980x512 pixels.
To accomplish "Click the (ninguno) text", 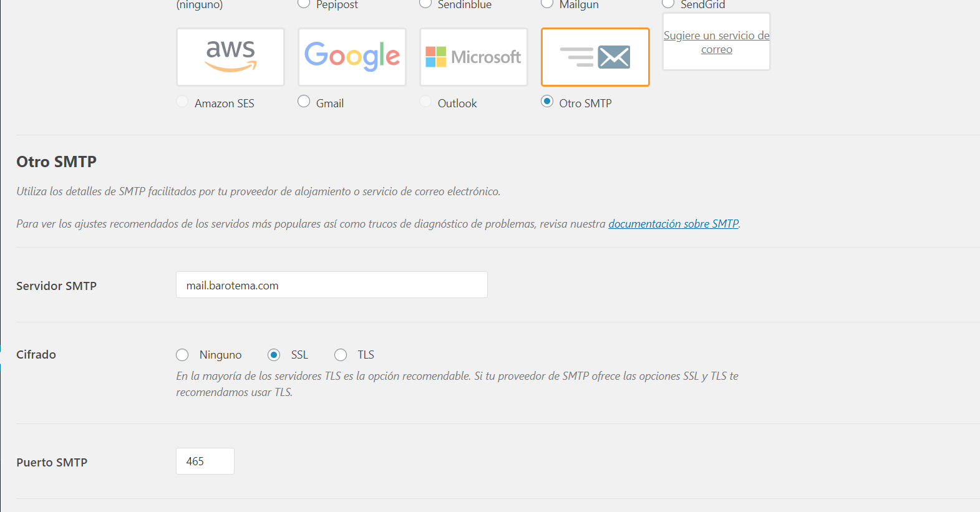I will pyautogui.click(x=200, y=4).
